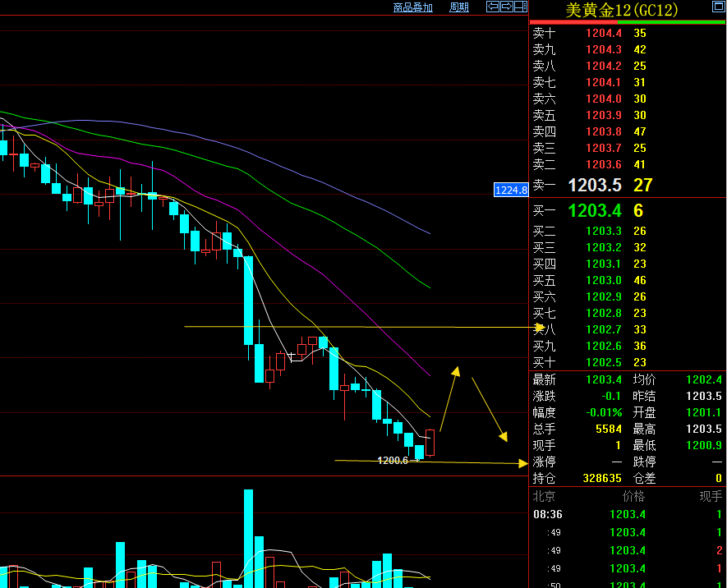Open the 商品叠加 overlay link
Screen dimensions: 727x588
412,7
